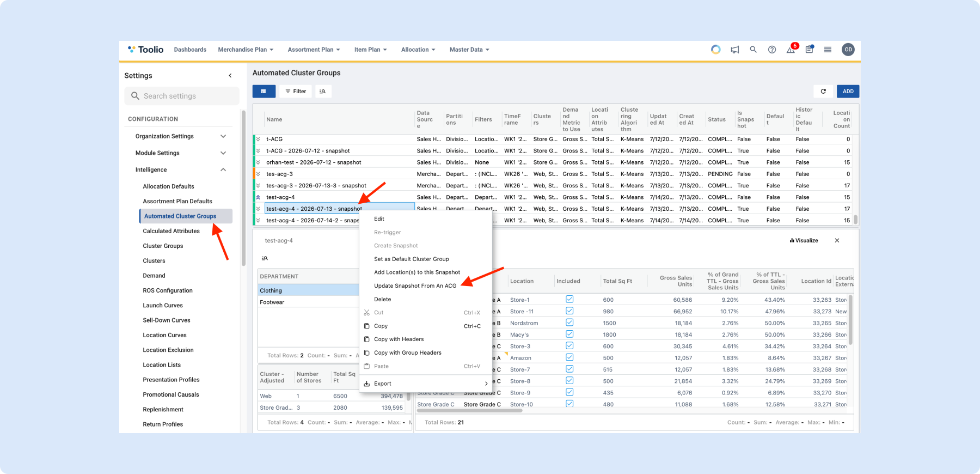Open the alerts warning triangle icon
Screen dimensions: 980x474
(791, 50)
